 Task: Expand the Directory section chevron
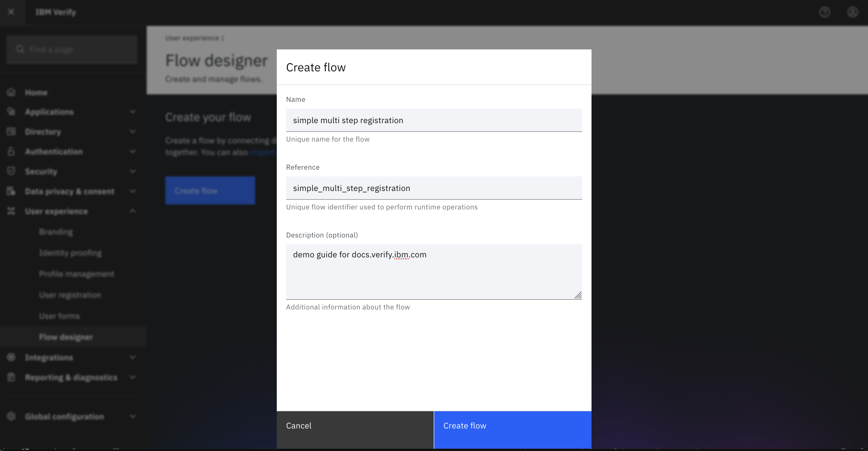click(x=133, y=132)
